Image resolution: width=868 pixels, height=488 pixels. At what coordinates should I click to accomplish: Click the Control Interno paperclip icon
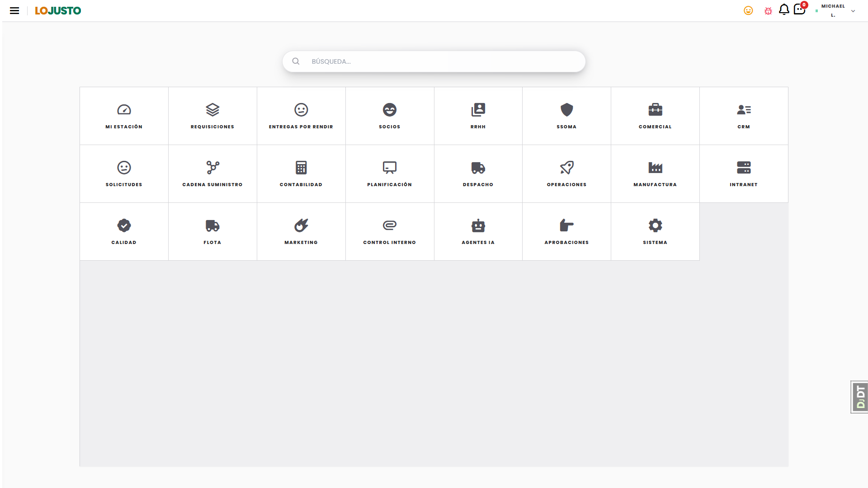pyautogui.click(x=390, y=225)
